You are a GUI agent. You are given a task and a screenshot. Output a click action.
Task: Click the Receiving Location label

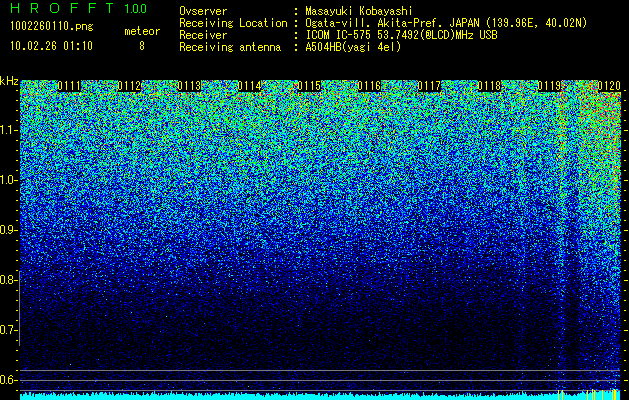[x=233, y=23]
